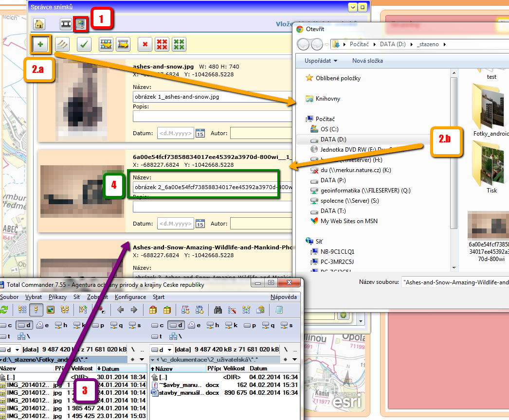Open calendar picker for second image date
The image size is (509, 420).
(x=200, y=224)
